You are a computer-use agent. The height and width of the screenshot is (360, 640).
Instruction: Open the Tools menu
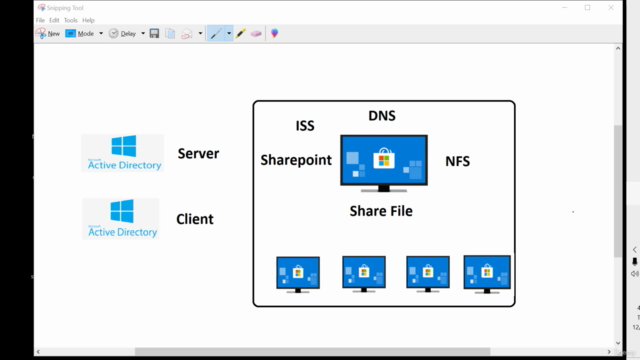(71, 20)
